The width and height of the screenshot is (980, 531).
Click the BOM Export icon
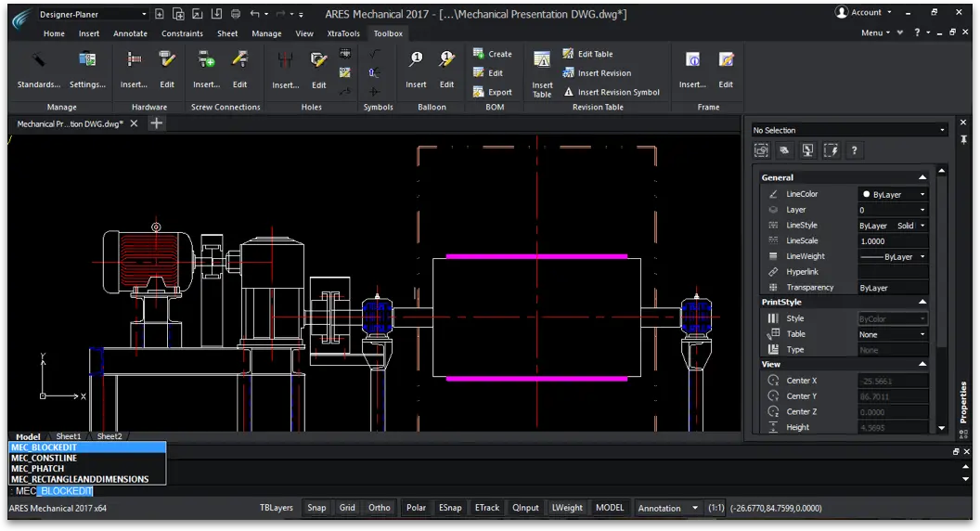tap(479, 92)
